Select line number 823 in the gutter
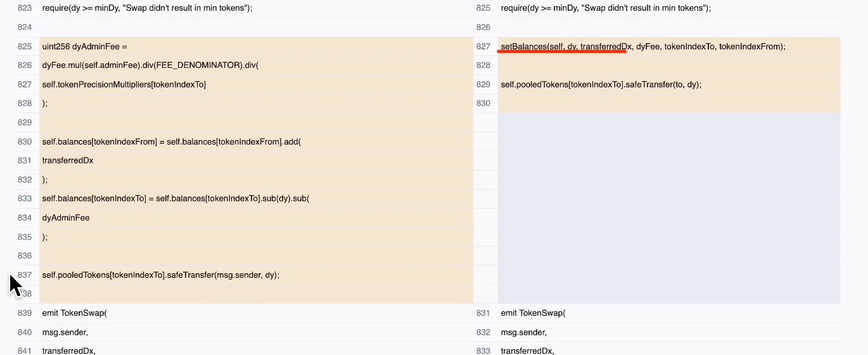The width and height of the screenshot is (868, 355). tap(25, 8)
